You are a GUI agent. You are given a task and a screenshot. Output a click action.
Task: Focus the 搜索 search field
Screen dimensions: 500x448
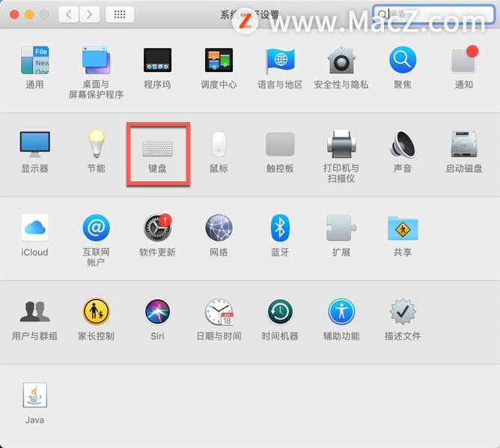coord(433,14)
